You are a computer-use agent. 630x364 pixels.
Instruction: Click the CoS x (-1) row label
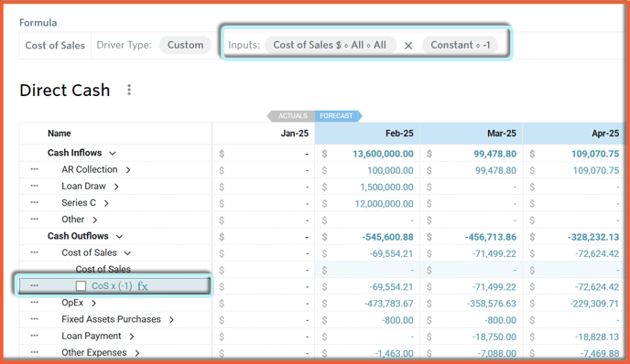pyautogui.click(x=112, y=285)
